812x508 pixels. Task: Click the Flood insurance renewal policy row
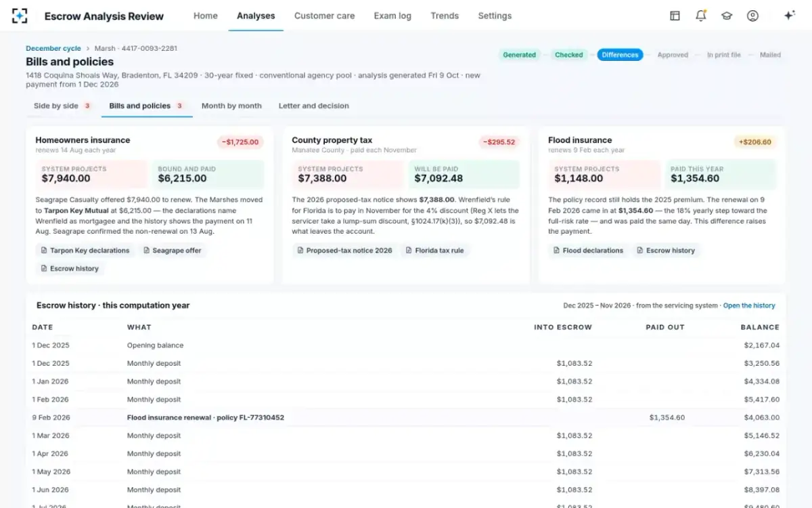(406, 418)
